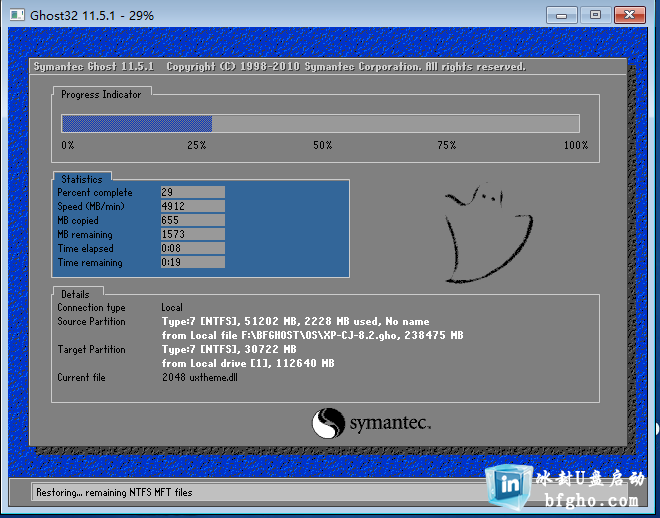Click the Ghost32 title bar app icon
Viewport: 660px width, 518px height.
click(17, 15)
